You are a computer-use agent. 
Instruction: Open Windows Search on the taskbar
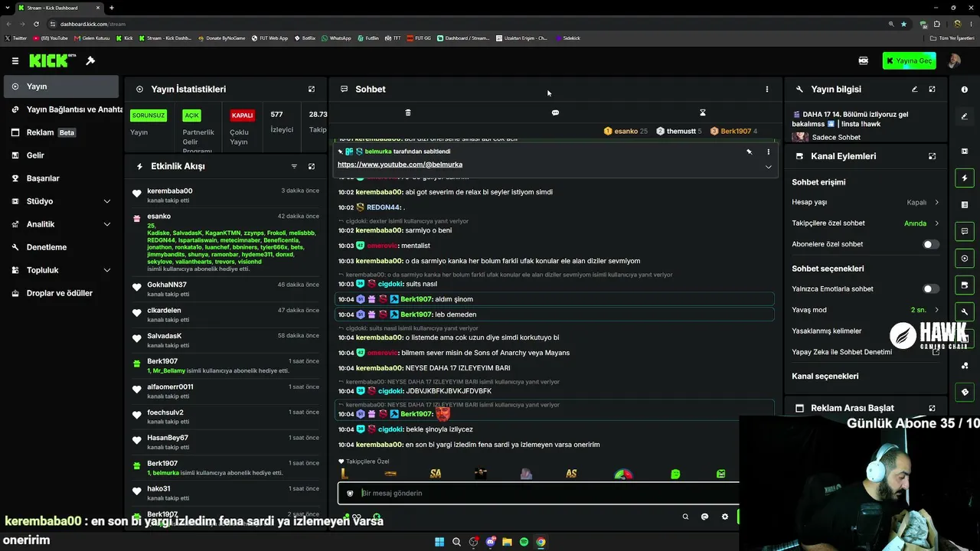(456, 542)
